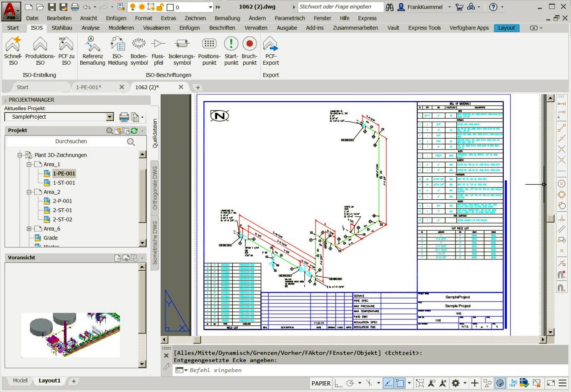Click the New drawing icon in quick access toolbar
Viewport: 571px width, 392px height.
[29, 7]
